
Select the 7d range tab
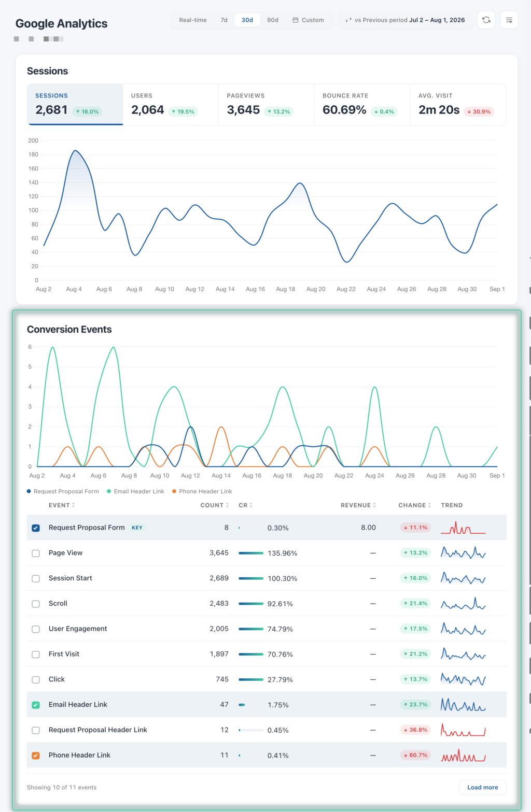click(224, 20)
